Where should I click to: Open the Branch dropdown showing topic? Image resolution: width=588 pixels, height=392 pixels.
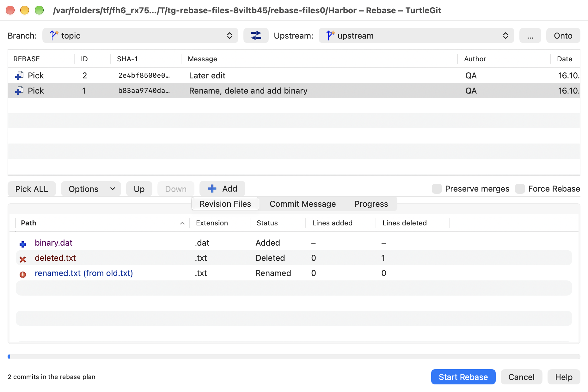click(x=140, y=35)
